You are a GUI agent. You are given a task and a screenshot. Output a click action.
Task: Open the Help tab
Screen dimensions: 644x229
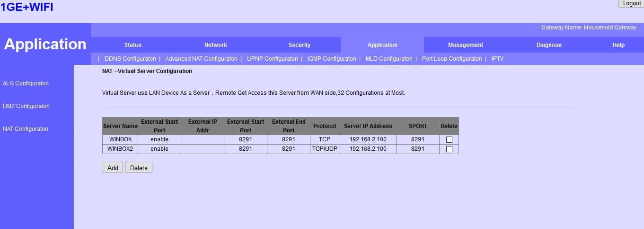618,45
